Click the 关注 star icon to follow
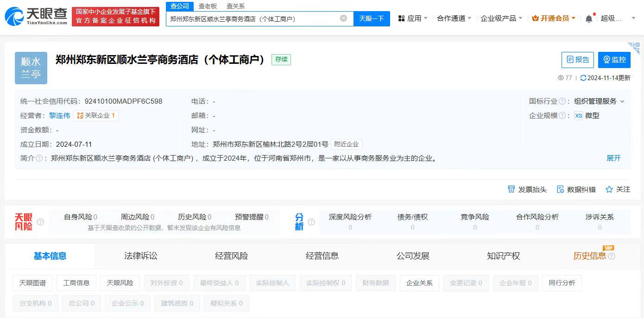644x318 pixels. (x=609, y=189)
